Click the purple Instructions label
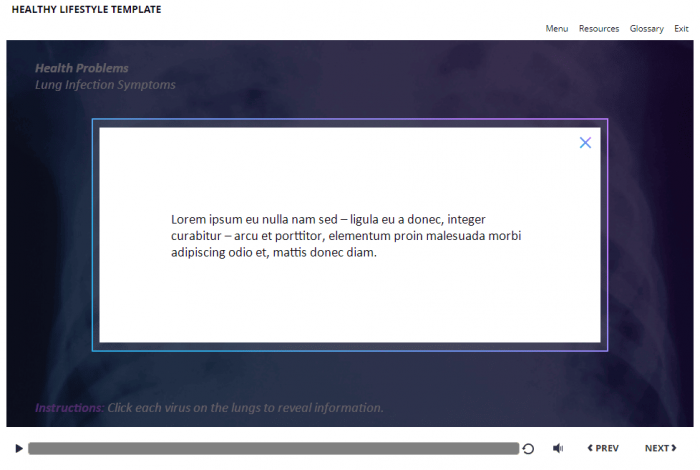The height and width of the screenshot is (470, 700). coord(69,408)
